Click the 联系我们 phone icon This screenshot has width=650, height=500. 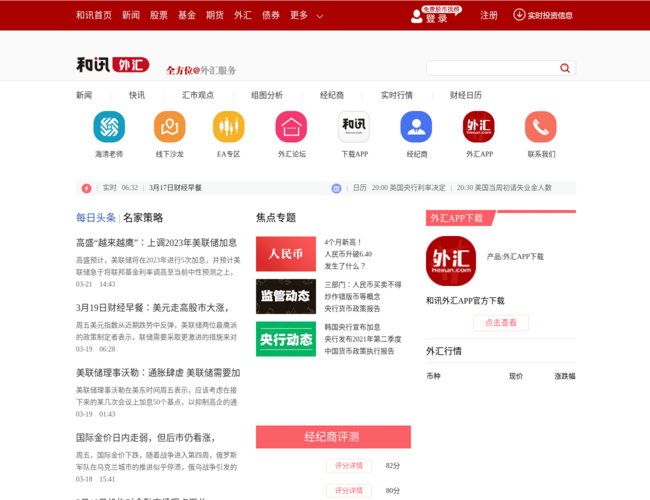tap(541, 126)
